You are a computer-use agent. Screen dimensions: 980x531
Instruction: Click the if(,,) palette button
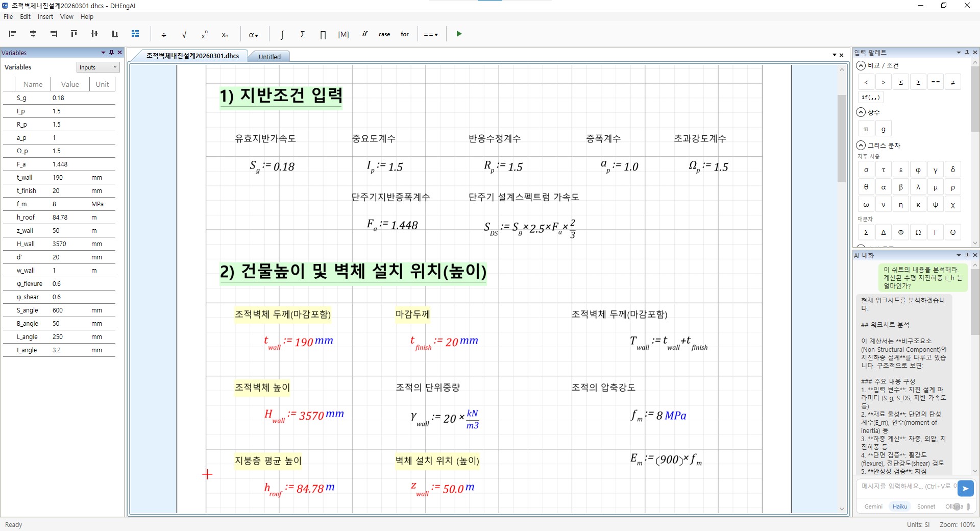click(870, 98)
